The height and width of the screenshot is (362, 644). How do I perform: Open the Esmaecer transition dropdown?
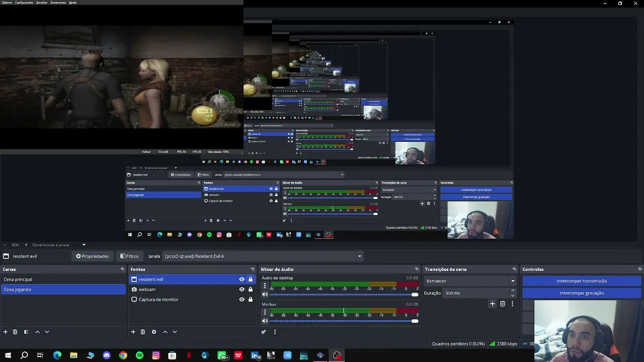(x=470, y=281)
